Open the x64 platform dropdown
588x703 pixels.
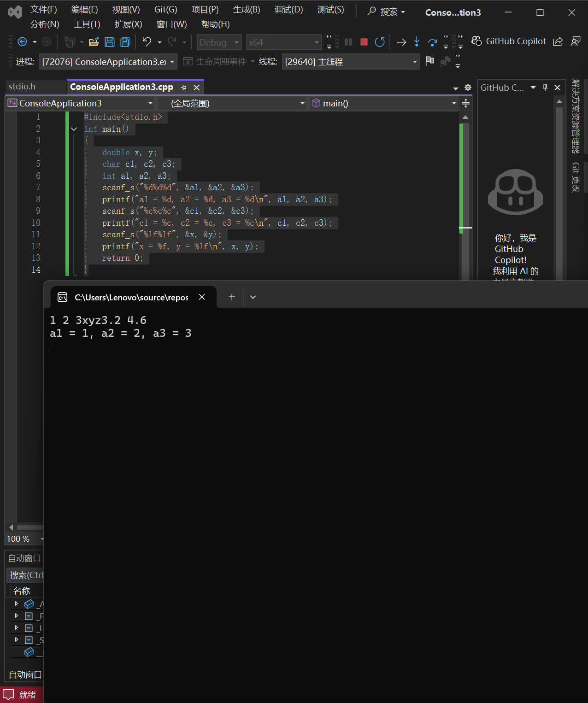pyautogui.click(x=284, y=42)
